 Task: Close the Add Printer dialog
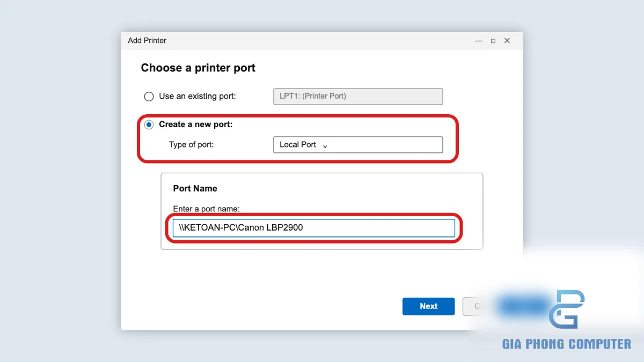(x=507, y=41)
